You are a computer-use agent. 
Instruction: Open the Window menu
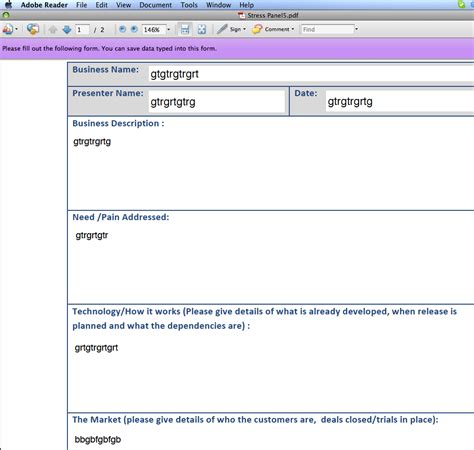(x=218, y=5)
